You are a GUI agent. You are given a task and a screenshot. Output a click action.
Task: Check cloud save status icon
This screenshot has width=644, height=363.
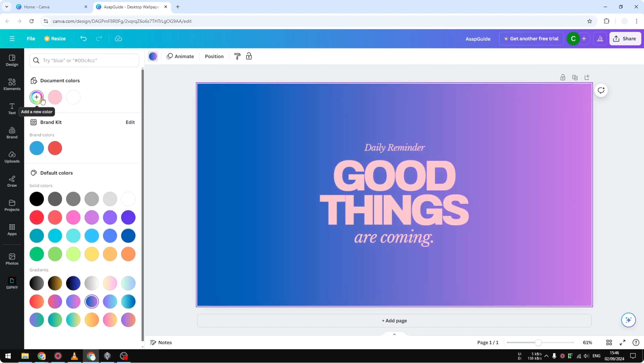(118, 39)
